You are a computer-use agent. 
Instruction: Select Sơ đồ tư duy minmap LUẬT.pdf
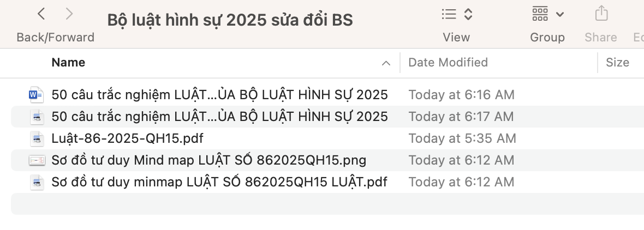[219, 182]
